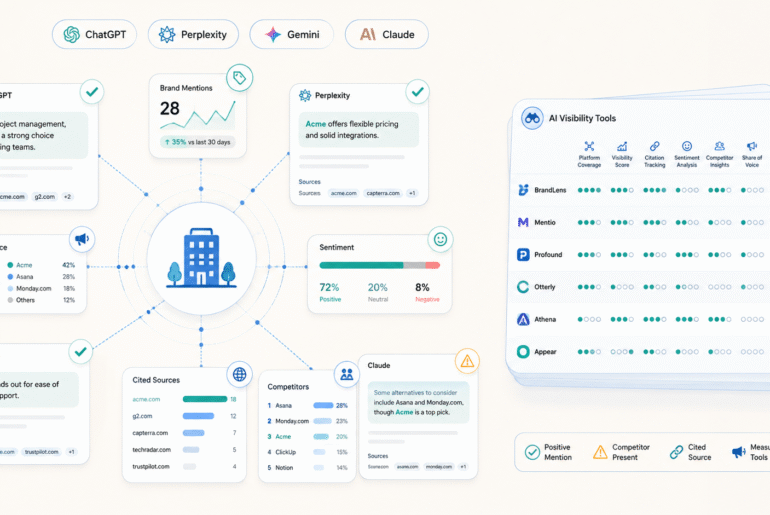Image resolution: width=770 pixels, height=515 pixels.
Task: Click techradar.com row in Cited Sources
Action: (184, 450)
